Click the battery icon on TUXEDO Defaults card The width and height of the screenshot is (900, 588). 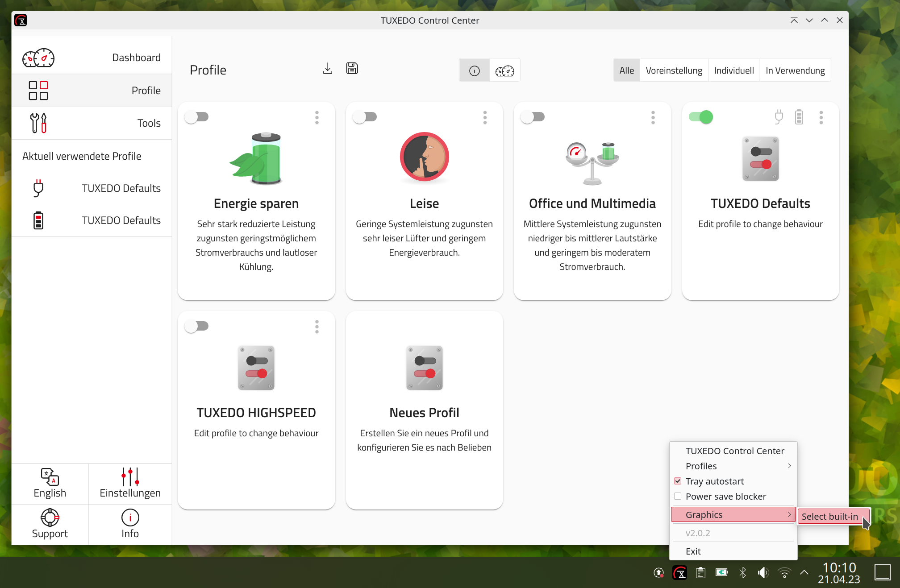coord(799,117)
